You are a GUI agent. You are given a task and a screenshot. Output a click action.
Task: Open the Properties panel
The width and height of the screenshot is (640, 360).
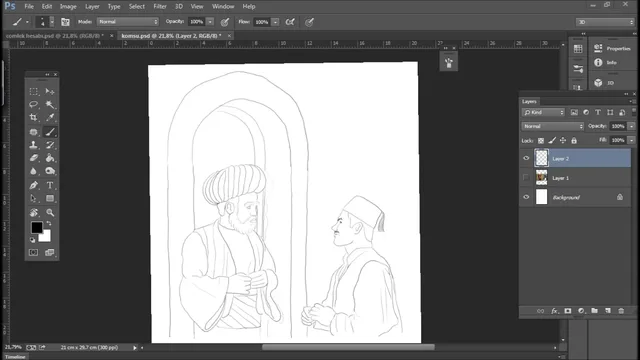613,49
